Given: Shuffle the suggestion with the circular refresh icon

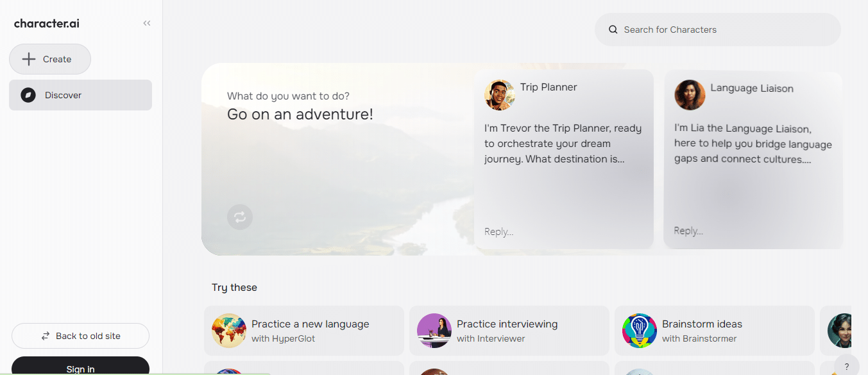Looking at the screenshot, I should point(240,217).
